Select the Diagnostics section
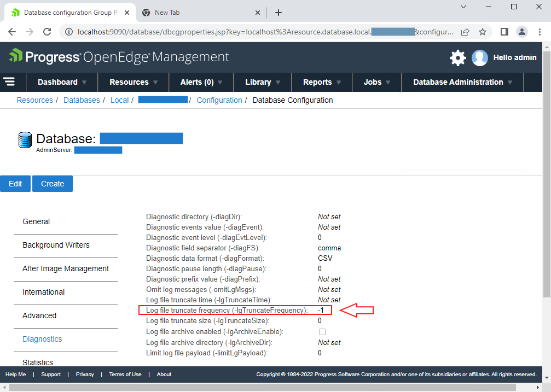The image size is (551, 392). (x=42, y=340)
